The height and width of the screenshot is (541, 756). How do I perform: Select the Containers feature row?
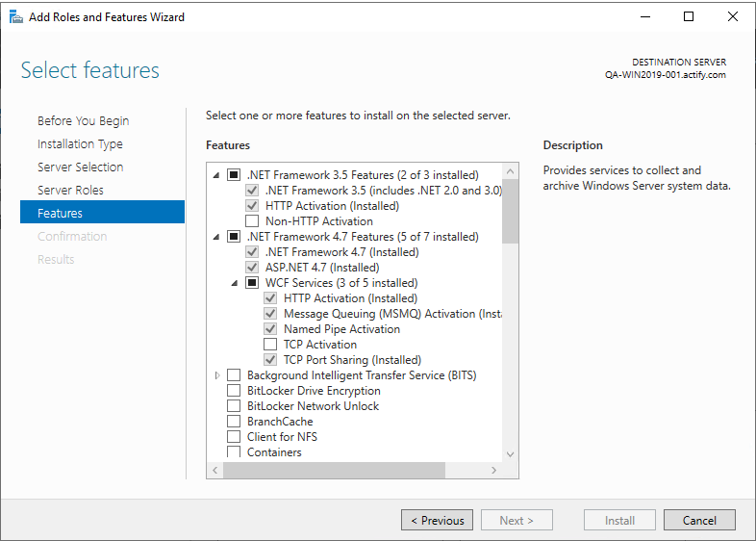(x=274, y=452)
